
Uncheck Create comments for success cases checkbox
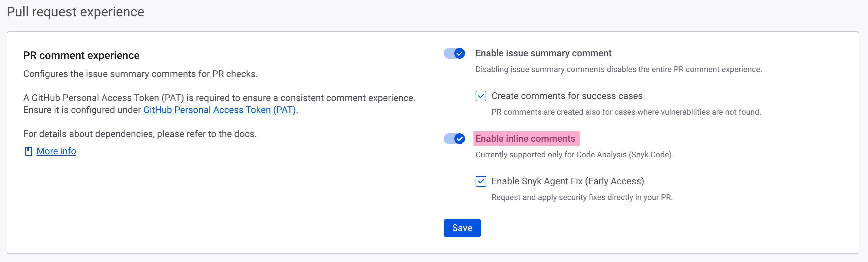(x=481, y=96)
